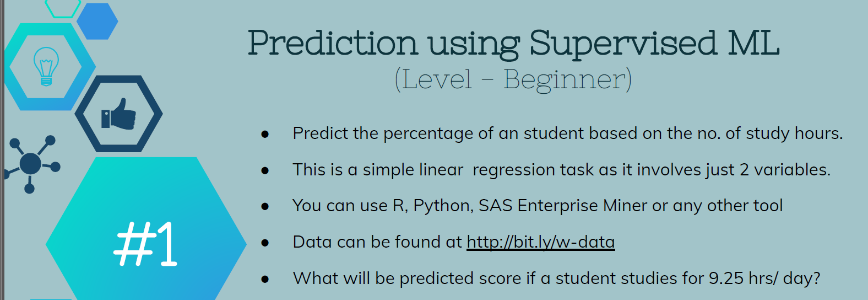Screen dimensions: 868x300
Task: Click the bullet before 'You can use R'
Action: [x=265, y=207]
